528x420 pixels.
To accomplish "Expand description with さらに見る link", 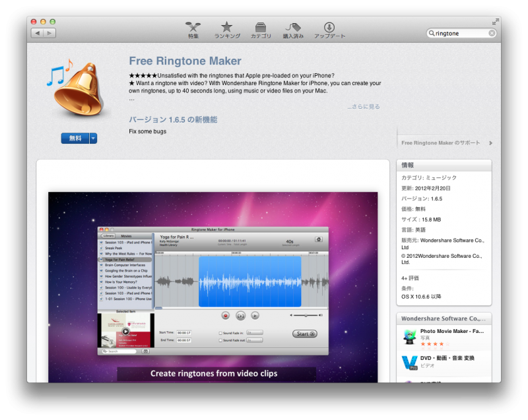I will (364, 107).
